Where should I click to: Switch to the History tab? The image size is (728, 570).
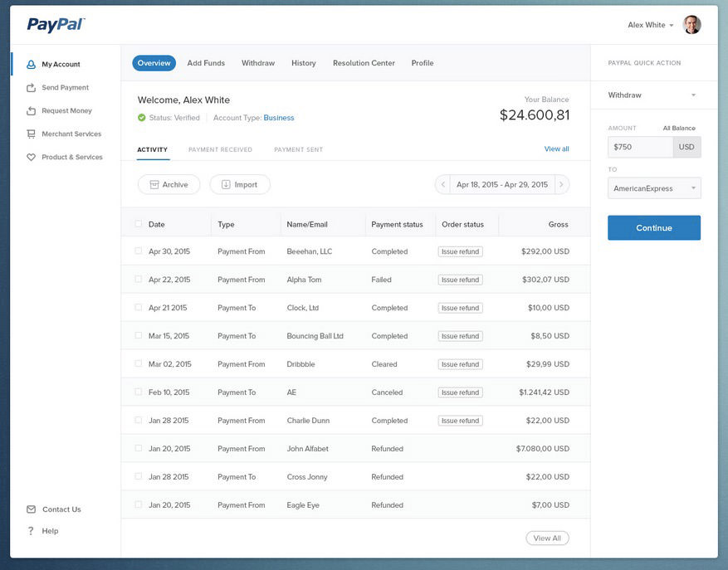tap(304, 63)
